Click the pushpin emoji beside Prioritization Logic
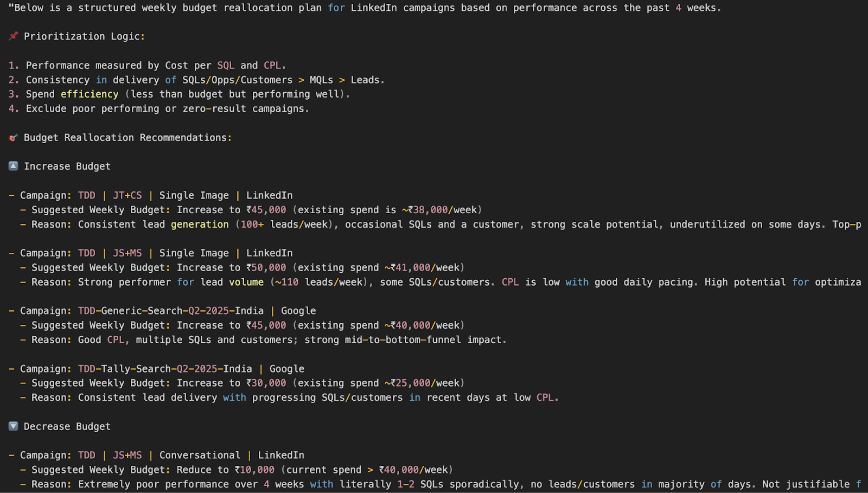868x493 pixels. click(14, 36)
